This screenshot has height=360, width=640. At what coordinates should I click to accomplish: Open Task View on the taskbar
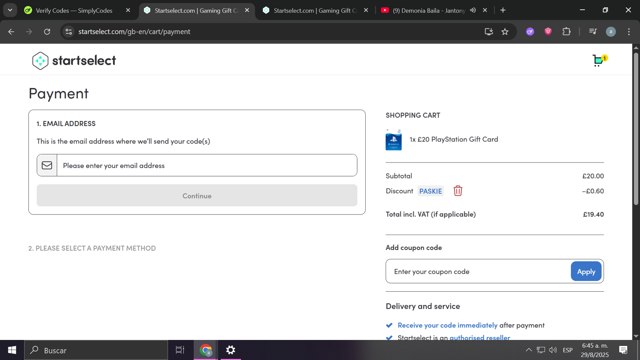(x=180, y=350)
